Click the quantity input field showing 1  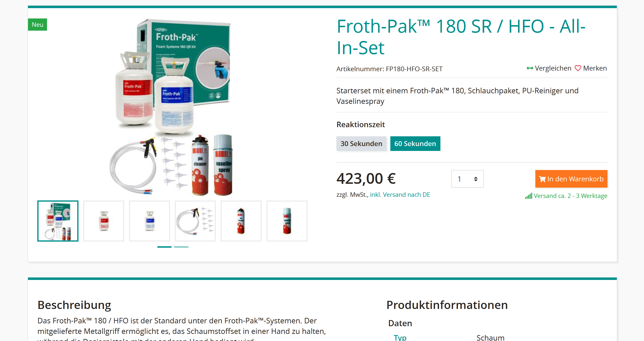tap(467, 179)
